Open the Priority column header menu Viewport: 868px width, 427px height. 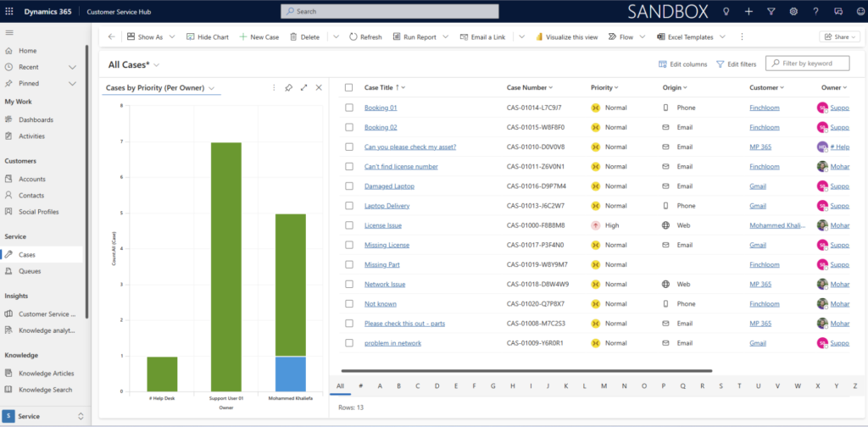click(x=604, y=87)
